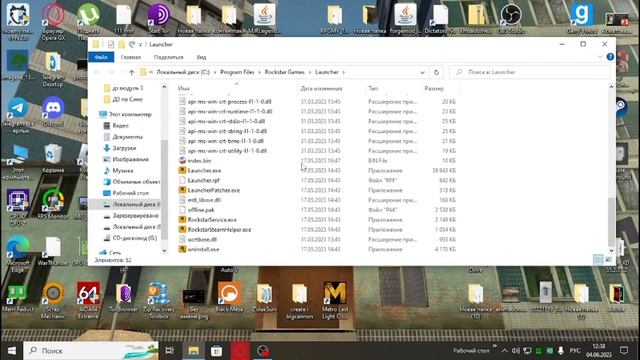Image resolution: width=640 pixels, height=360 pixels.
Task: Expand the Program Files breadcrumb arrow
Action: [259, 72]
